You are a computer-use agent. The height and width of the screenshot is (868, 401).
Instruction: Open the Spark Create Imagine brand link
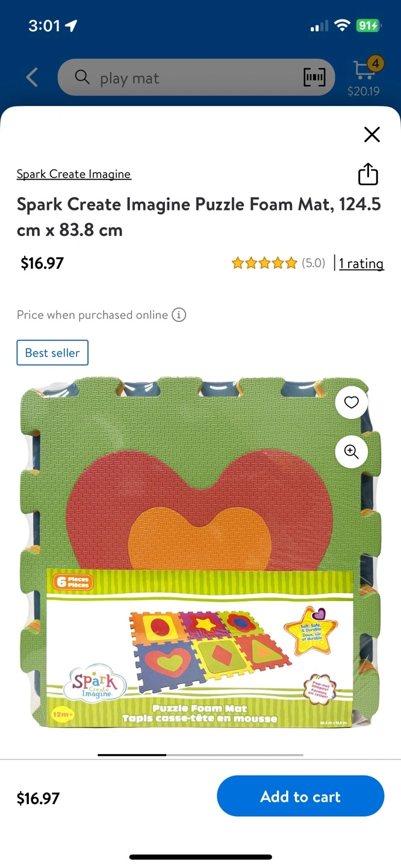click(73, 174)
